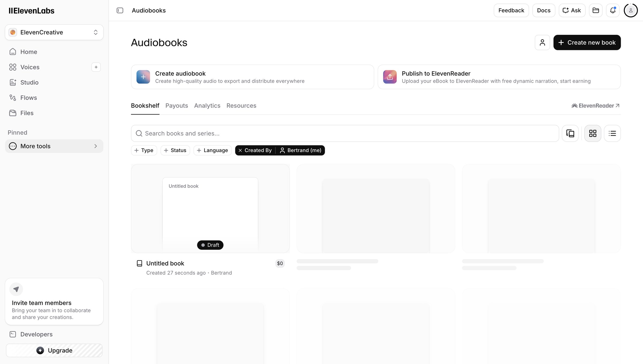The width and height of the screenshot is (643, 364).
Task: Click the Publish to ElevenReader upload icon
Action: [390, 77]
